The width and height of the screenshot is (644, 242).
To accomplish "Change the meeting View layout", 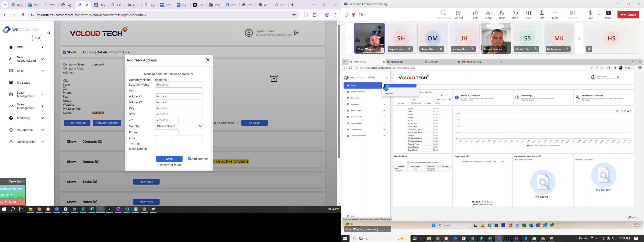I will [528, 15].
